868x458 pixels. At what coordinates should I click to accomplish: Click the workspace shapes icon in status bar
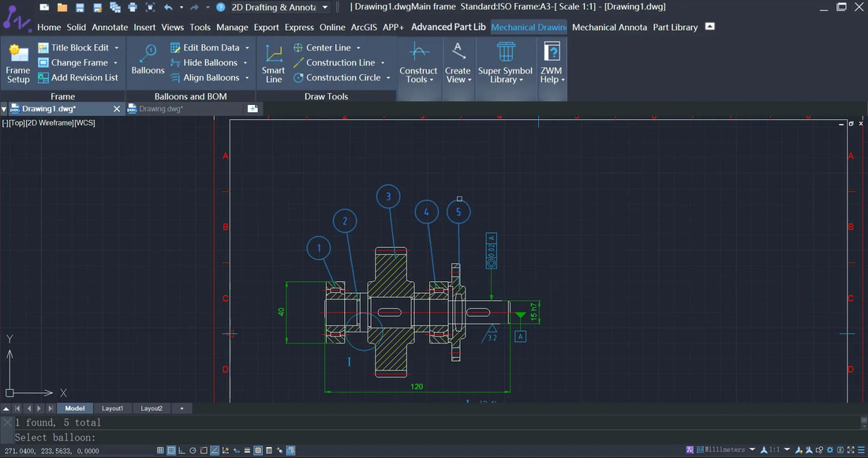point(819,449)
